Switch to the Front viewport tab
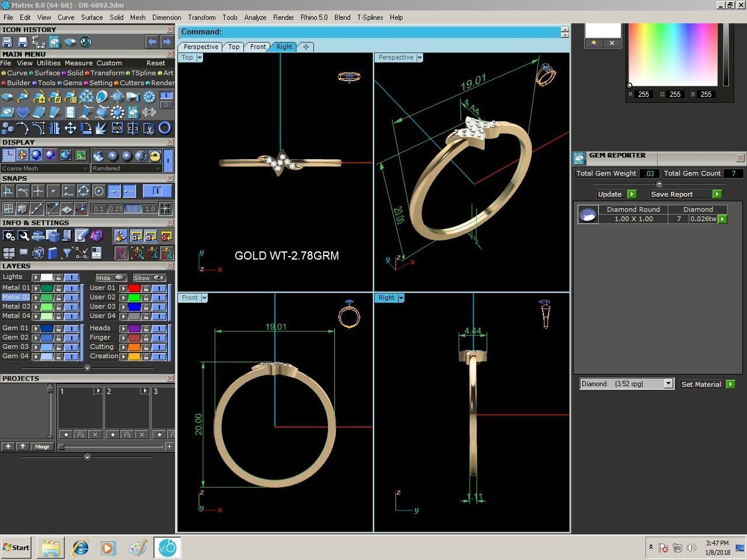The height and width of the screenshot is (560, 747). pyautogui.click(x=258, y=47)
